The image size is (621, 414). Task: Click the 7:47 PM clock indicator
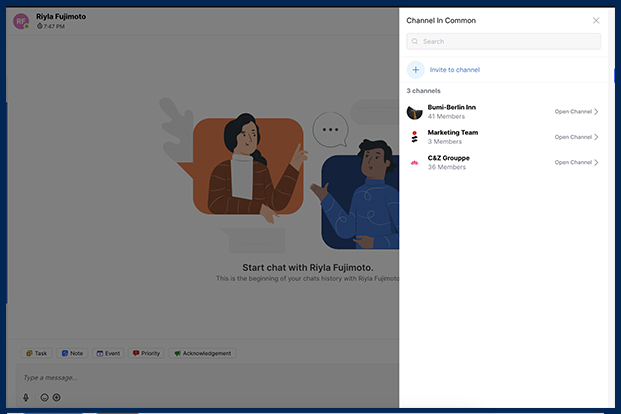pyautogui.click(x=51, y=27)
